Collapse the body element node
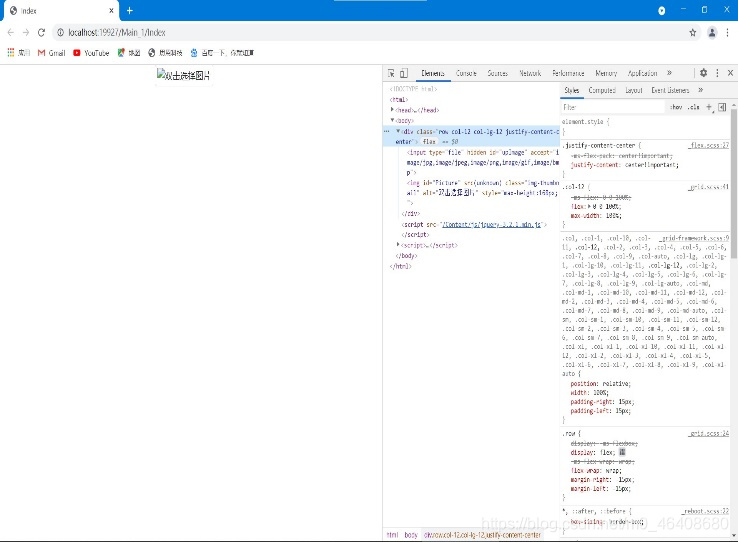This screenshot has height=542, width=738. 392,120
